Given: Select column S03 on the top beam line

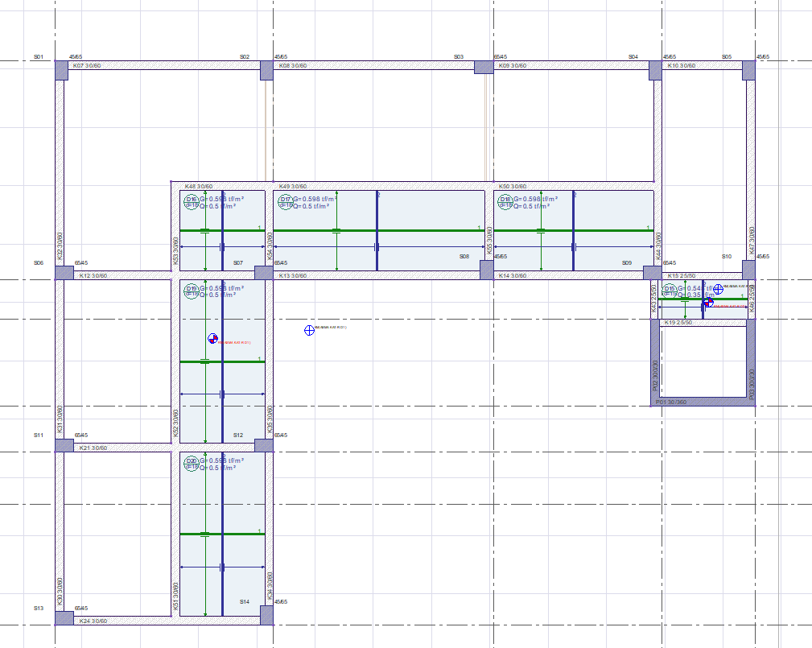Looking at the screenshot, I should point(484,66).
